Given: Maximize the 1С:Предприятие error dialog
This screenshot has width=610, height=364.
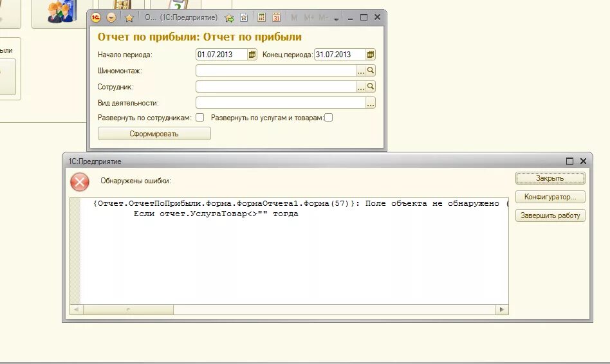Looking at the screenshot, I should (x=569, y=161).
